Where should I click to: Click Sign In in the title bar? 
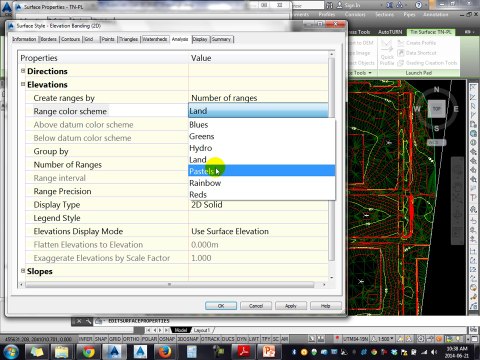(349, 5)
